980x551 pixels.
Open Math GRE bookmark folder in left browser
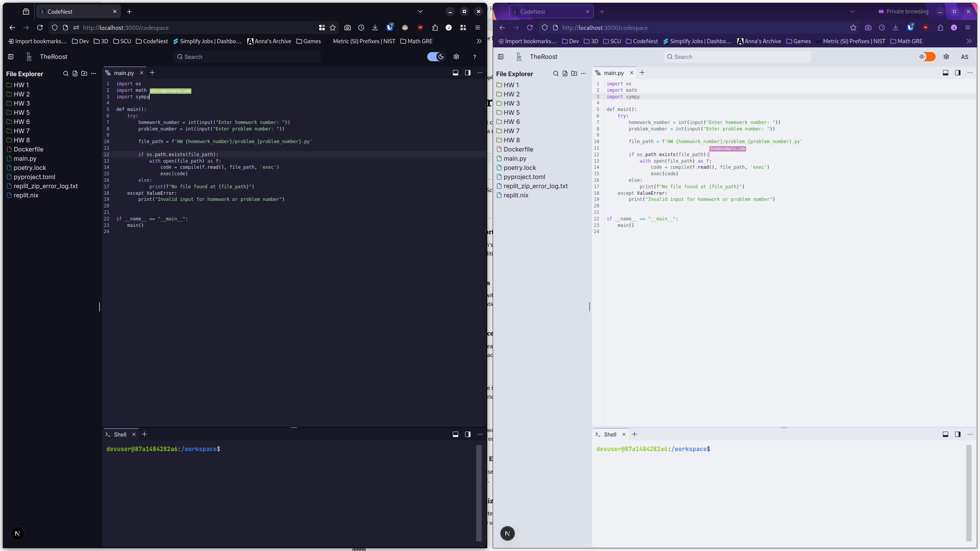[416, 41]
